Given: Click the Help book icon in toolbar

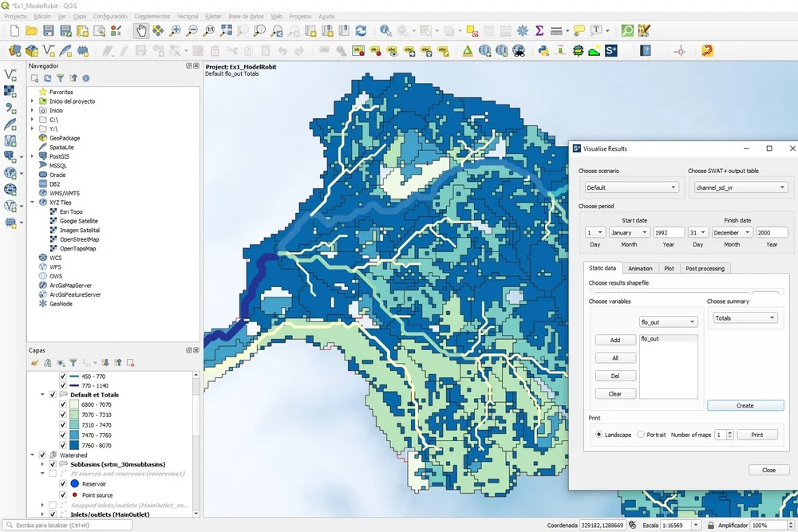Looking at the screenshot, I should coord(646,51).
